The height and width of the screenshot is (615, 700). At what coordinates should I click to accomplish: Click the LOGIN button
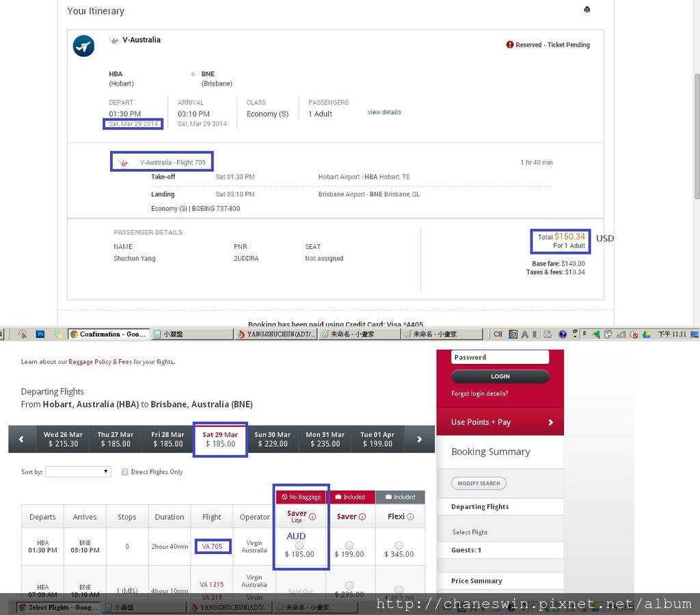(500, 376)
